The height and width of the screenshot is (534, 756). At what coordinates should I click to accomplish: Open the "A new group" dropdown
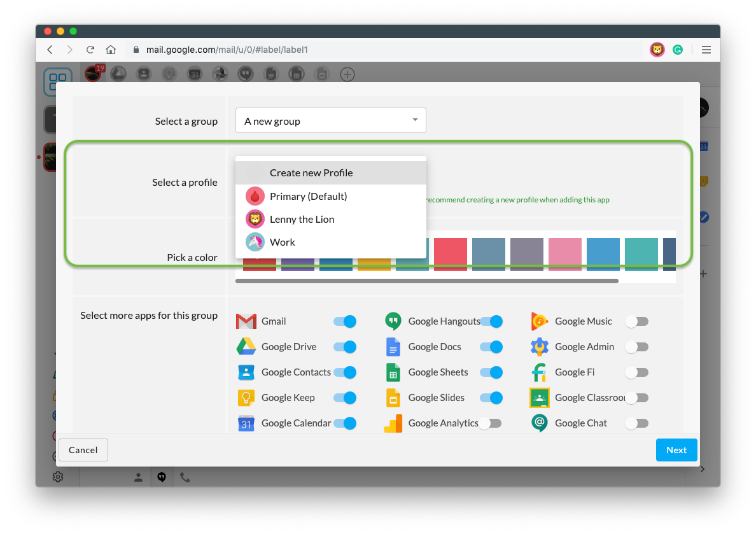331,120
